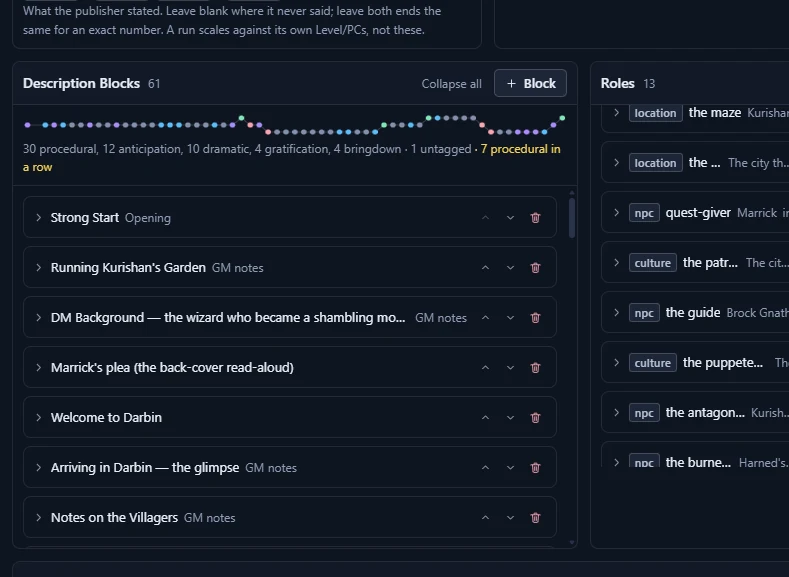Expand the maze location role
Image resolution: width=789 pixels, height=577 pixels.
(616, 113)
